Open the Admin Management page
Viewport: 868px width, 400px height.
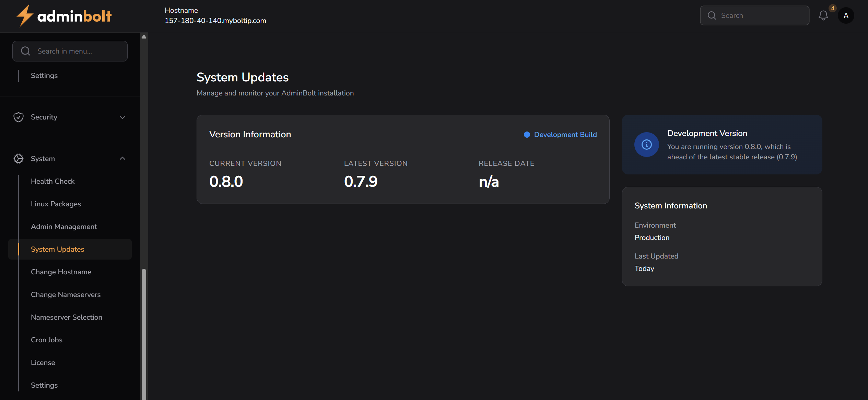[x=64, y=226]
